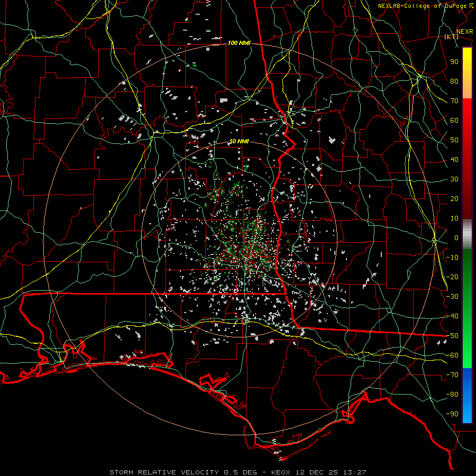Click the -30 value on velocity scale
This screenshot has height=476, width=476.
452,297
